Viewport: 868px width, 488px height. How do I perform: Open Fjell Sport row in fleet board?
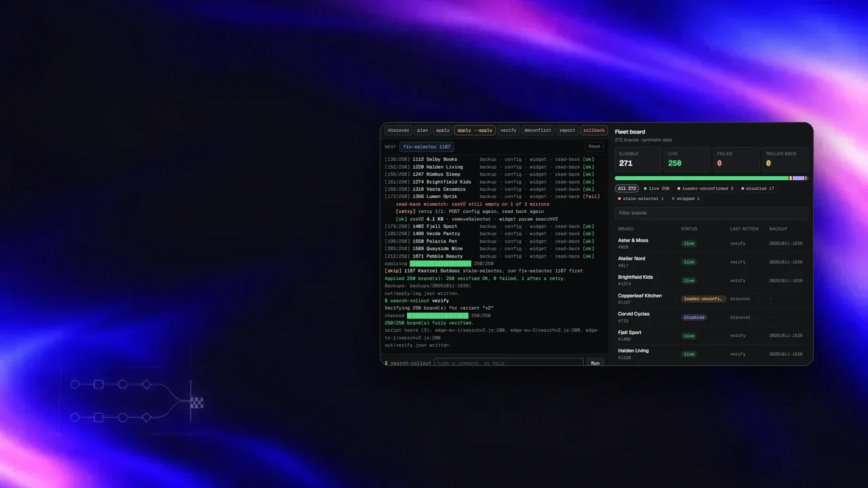(711, 335)
